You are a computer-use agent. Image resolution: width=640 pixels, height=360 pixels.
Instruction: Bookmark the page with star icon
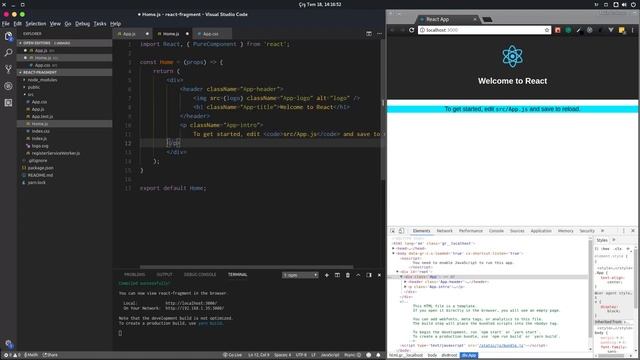(x=547, y=30)
